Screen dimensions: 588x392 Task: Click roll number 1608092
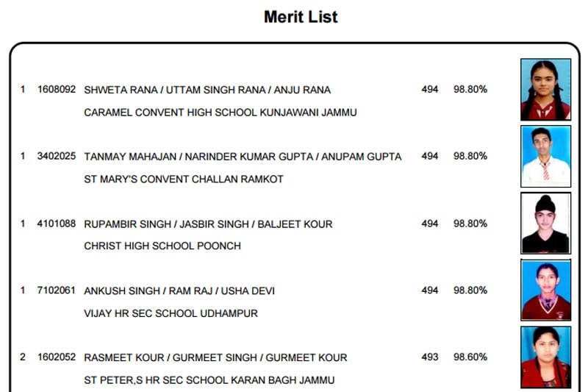point(57,90)
